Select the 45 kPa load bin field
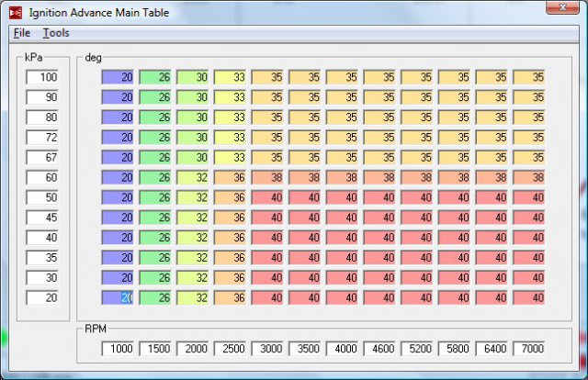 pos(42,217)
